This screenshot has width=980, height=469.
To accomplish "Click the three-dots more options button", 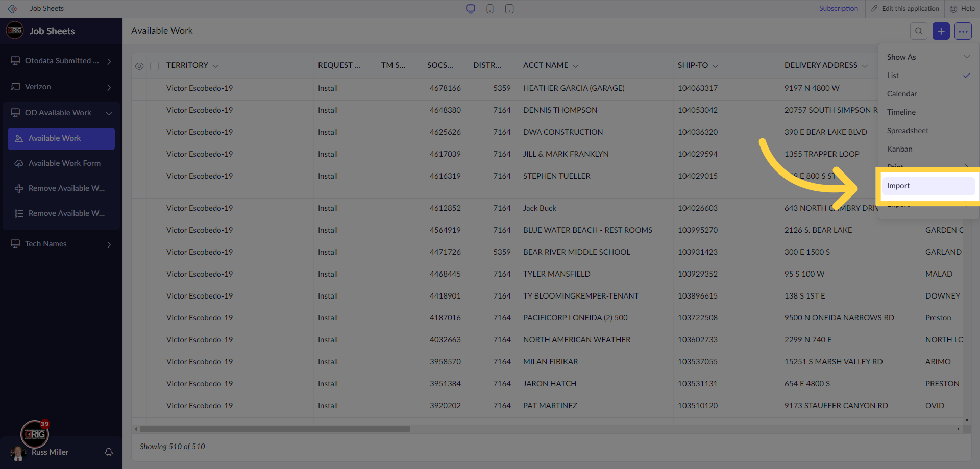I will (963, 31).
